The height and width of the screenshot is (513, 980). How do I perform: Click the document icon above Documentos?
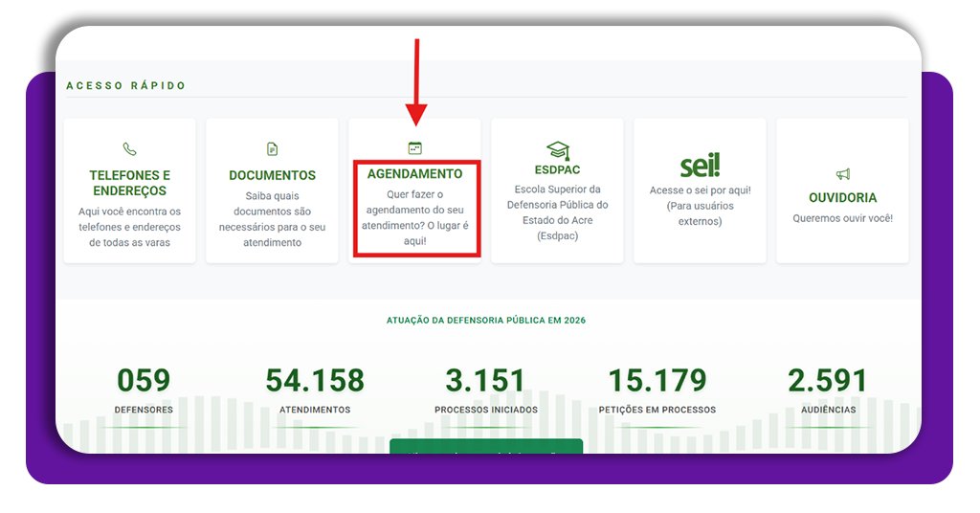point(272,149)
